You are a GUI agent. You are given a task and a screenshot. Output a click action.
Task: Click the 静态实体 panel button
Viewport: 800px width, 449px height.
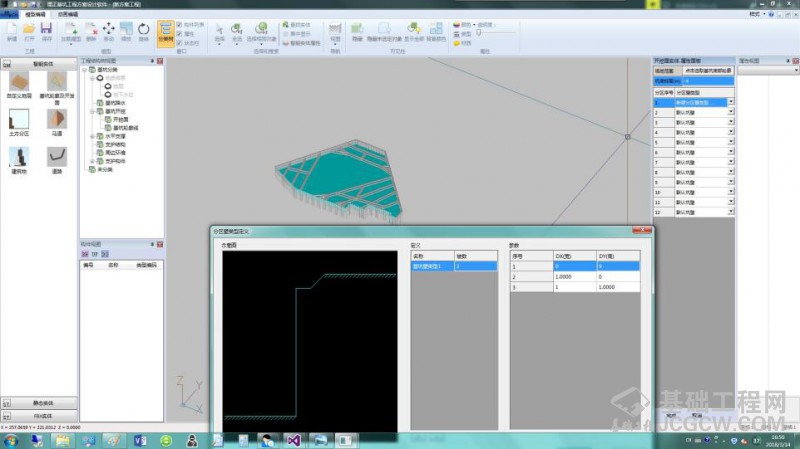(42, 402)
